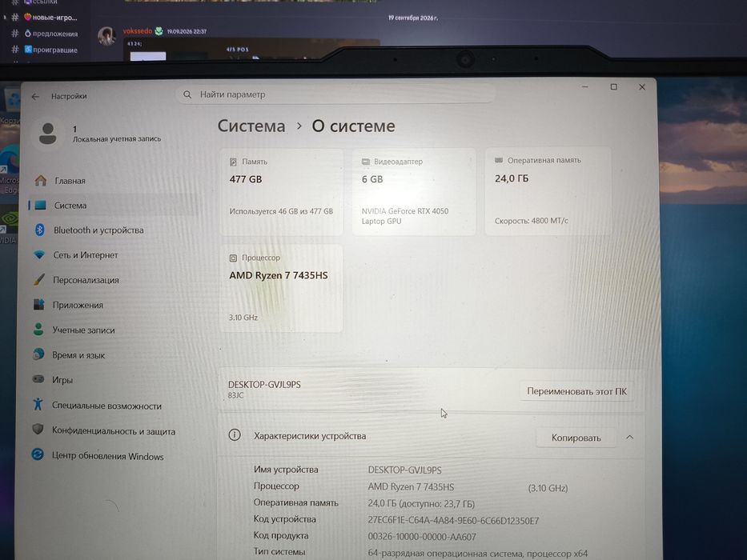Click the DESKTOP-GVJL9PS device name header
Screen dimensions: 747x560
coord(264,384)
